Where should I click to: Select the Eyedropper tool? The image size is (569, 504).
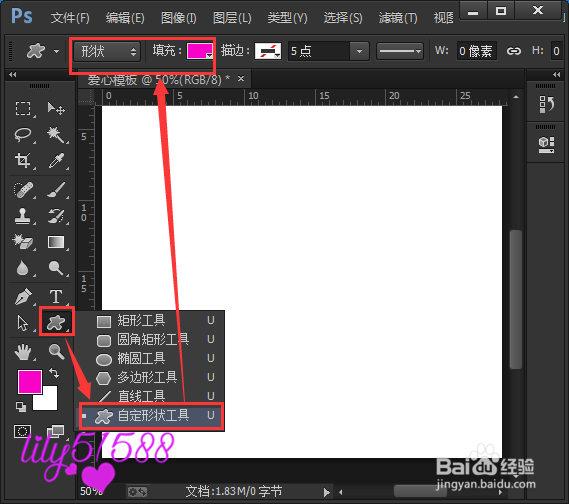click(x=56, y=160)
